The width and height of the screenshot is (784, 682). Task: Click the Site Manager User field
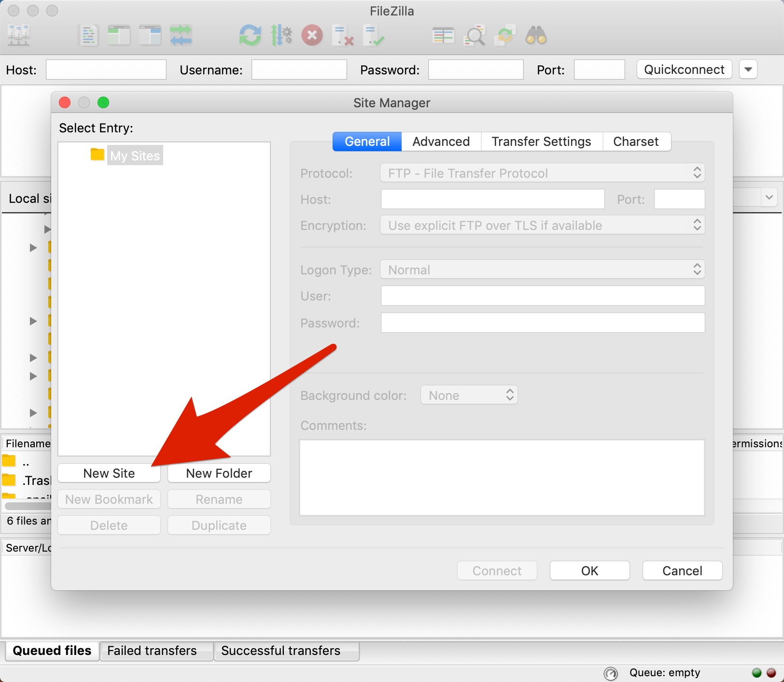point(543,296)
